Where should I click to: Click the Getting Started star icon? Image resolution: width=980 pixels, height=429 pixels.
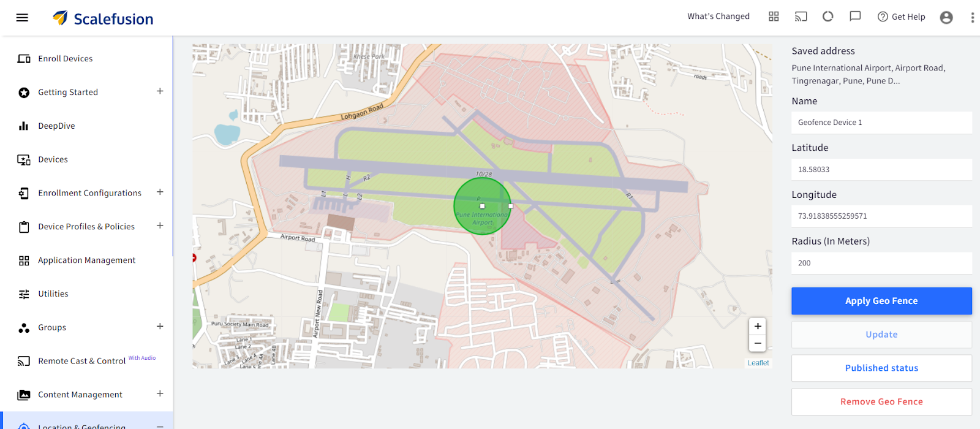[24, 93]
